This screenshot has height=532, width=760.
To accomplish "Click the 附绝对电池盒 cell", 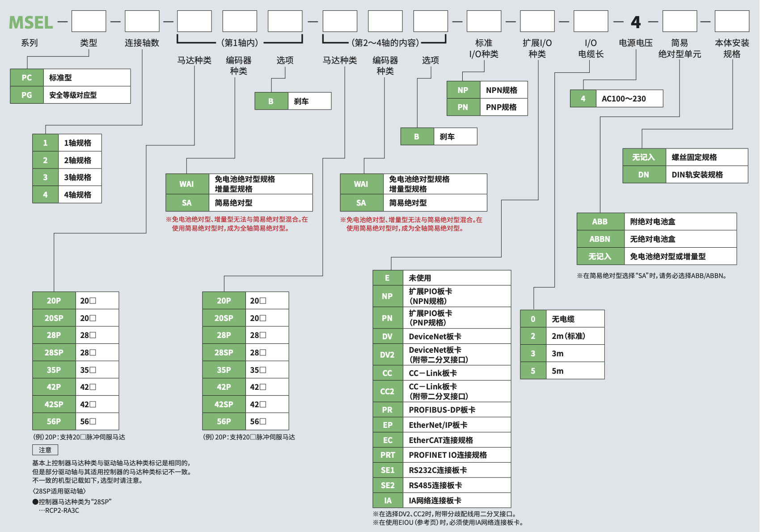I will (x=680, y=221).
